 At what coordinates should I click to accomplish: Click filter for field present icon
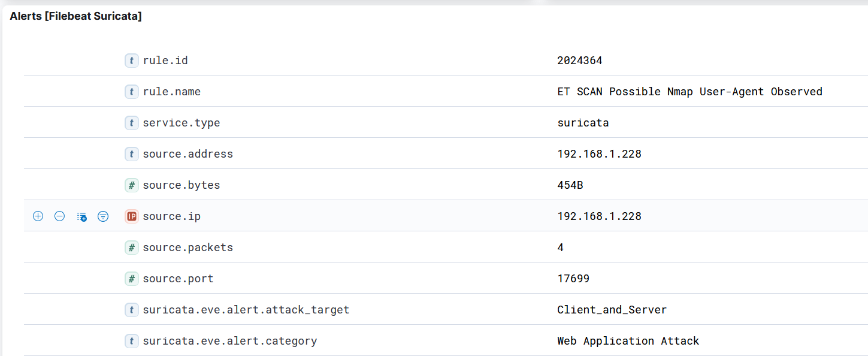tap(103, 216)
